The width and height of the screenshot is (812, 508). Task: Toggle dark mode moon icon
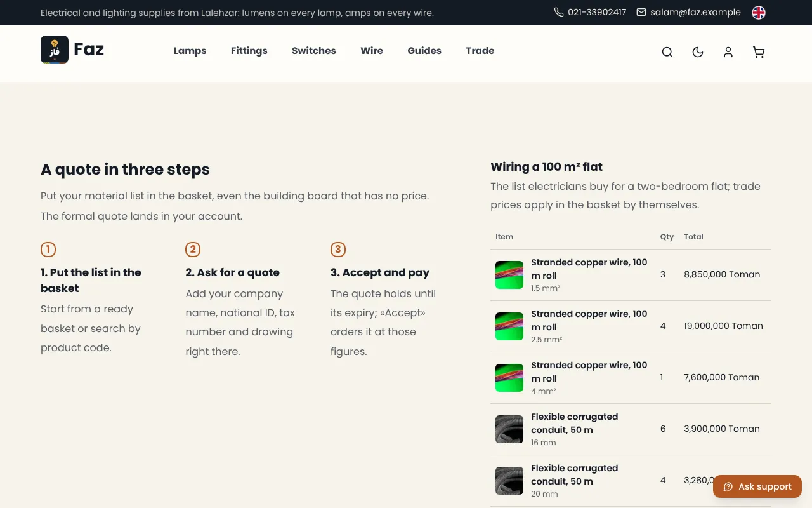[698, 52]
